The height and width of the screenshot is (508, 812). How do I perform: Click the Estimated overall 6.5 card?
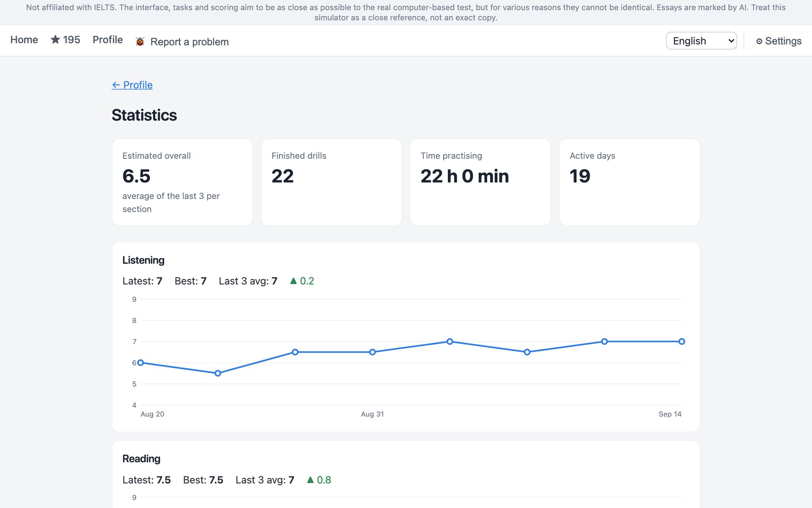182,182
